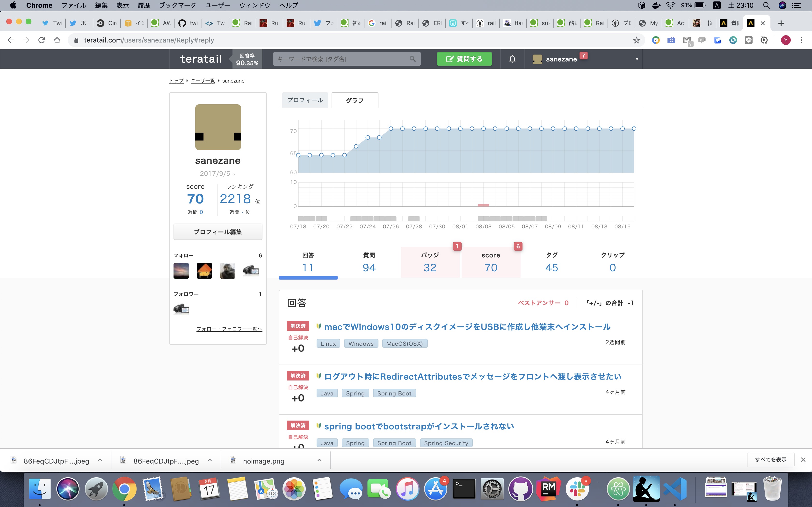This screenshot has width=812, height=507.
Task: Click the notification bell icon
Action: click(512, 59)
